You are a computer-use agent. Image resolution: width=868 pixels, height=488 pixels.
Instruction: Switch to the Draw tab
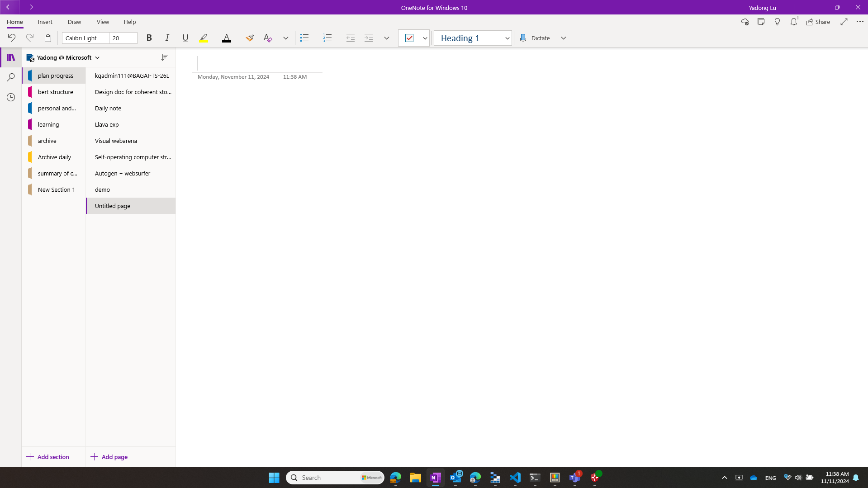(x=74, y=22)
